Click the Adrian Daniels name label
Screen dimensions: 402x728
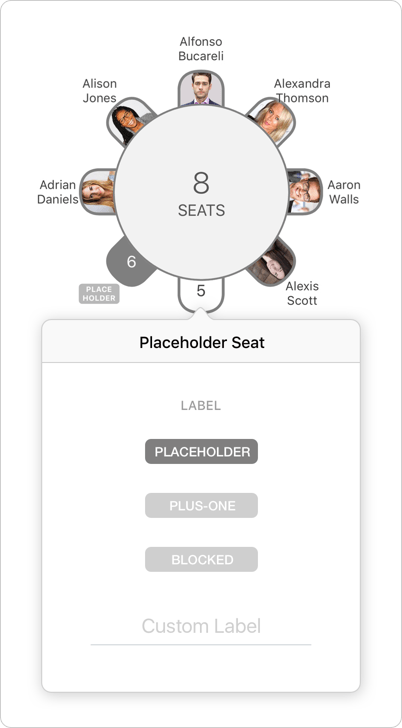pos(58,192)
